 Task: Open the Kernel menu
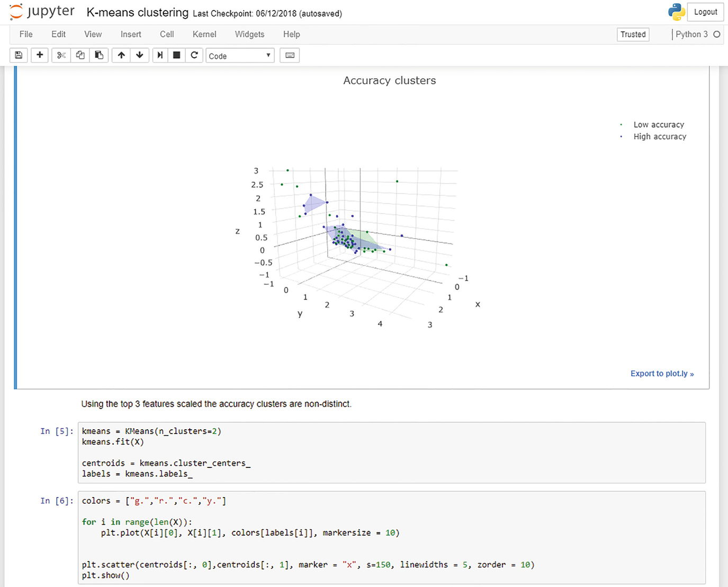204,34
